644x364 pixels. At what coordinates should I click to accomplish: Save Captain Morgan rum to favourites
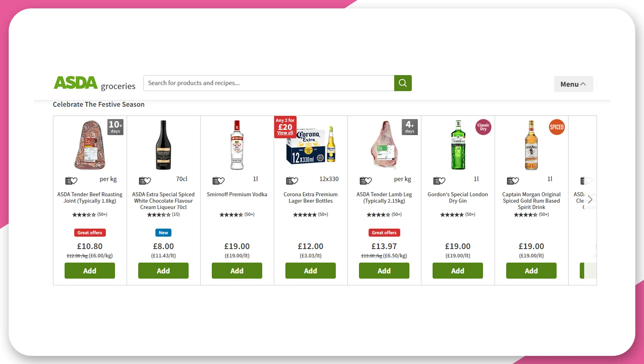pyautogui.click(x=513, y=181)
